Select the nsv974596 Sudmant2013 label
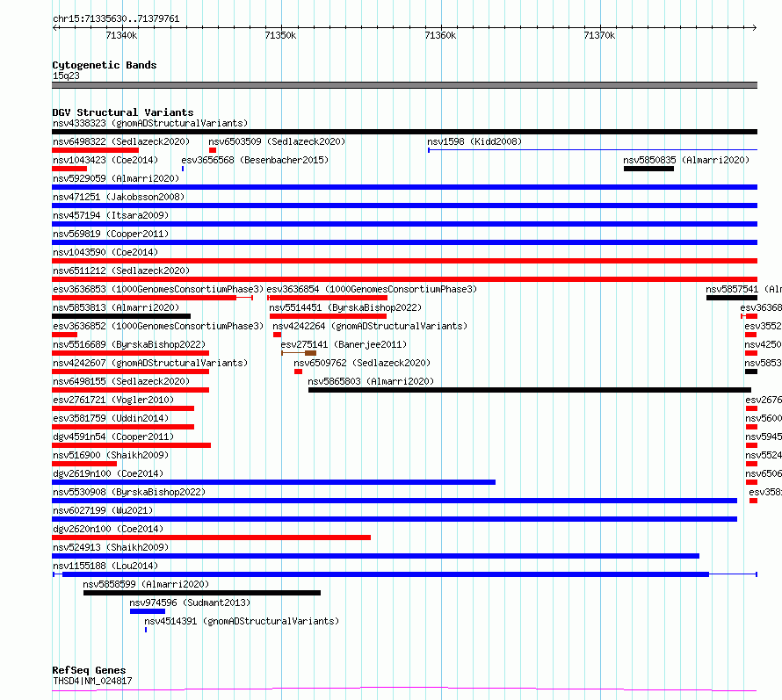 pos(190,603)
